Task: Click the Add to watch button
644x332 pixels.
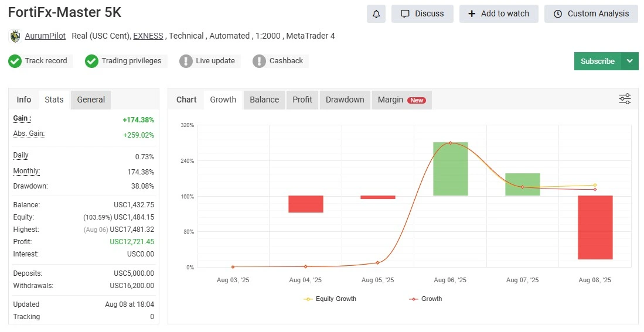Action: [x=499, y=13]
